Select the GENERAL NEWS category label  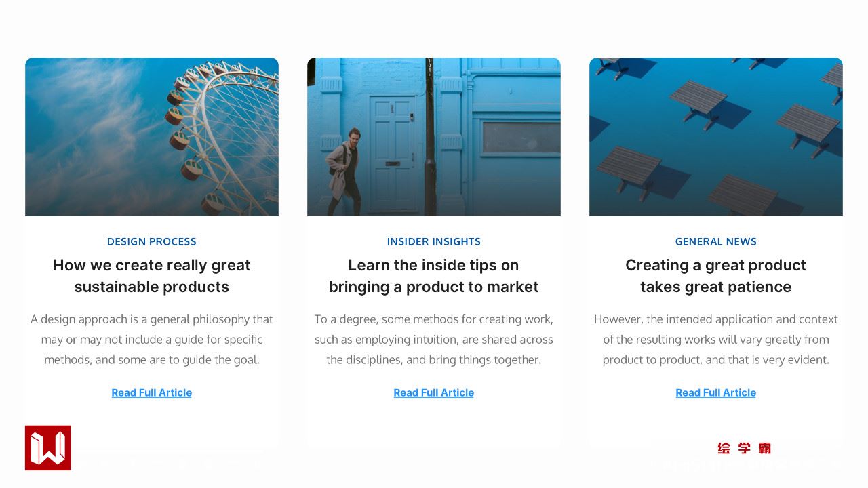[x=716, y=241]
